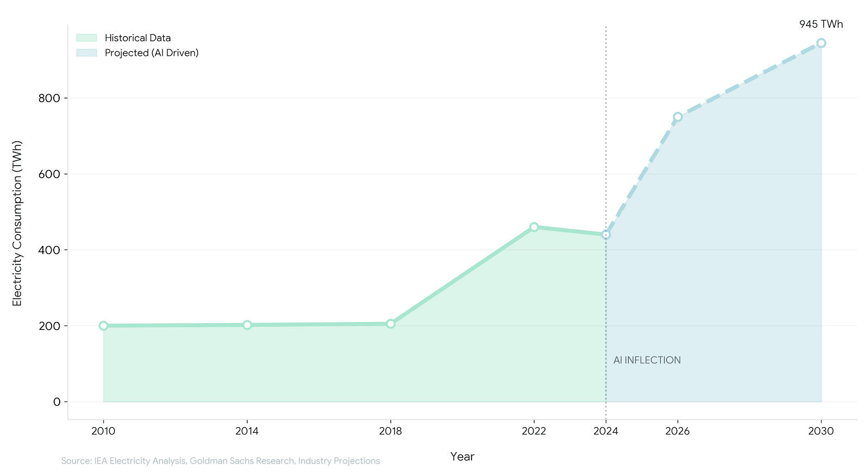Click the "Electricity Consumption (TWh)" y-axis title

pos(17,223)
